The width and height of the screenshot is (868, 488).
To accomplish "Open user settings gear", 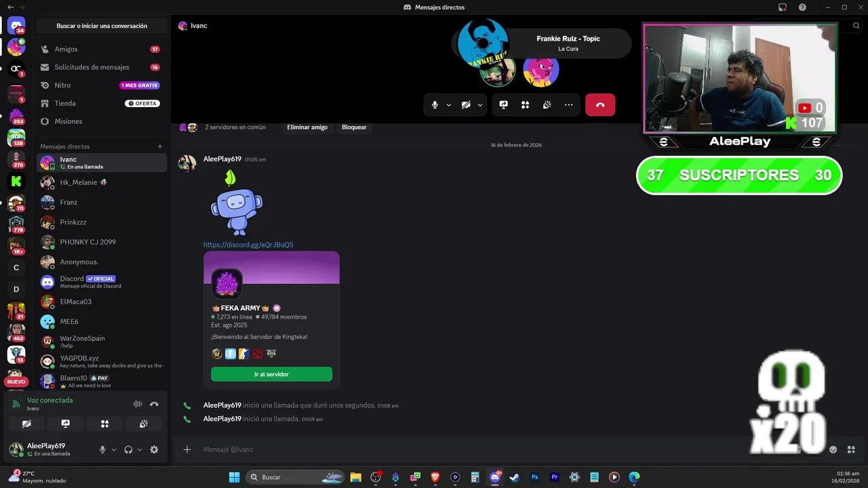I will tap(154, 449).
